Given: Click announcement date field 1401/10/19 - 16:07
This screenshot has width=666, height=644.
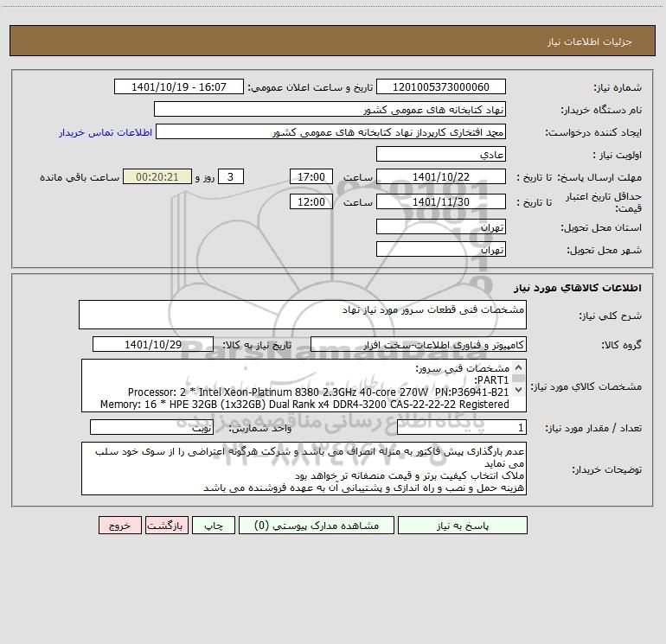Looking at the screenshot, I should 179,86.
